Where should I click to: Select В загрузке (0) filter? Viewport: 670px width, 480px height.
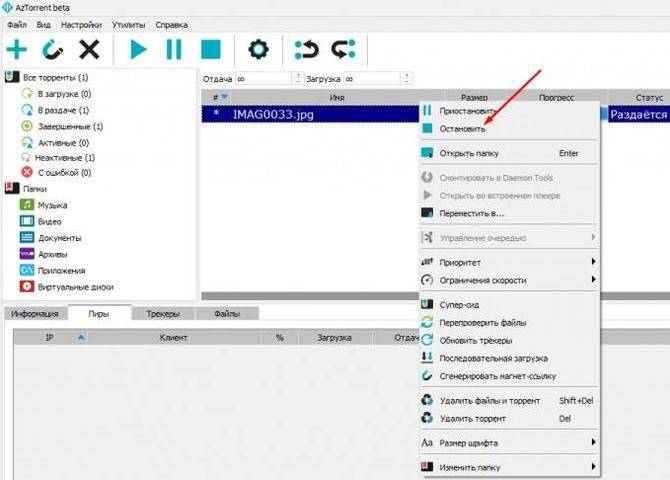(64, 94)
